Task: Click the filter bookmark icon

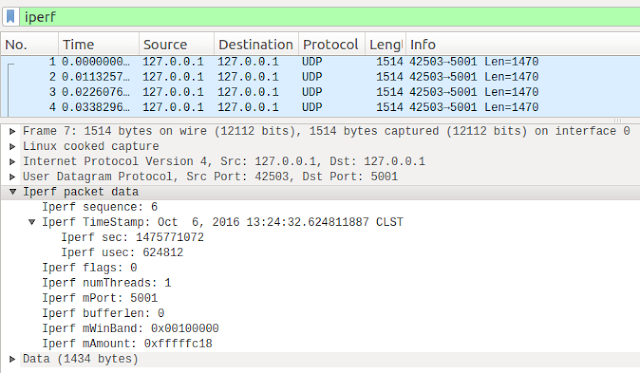Action: point(11,17)
